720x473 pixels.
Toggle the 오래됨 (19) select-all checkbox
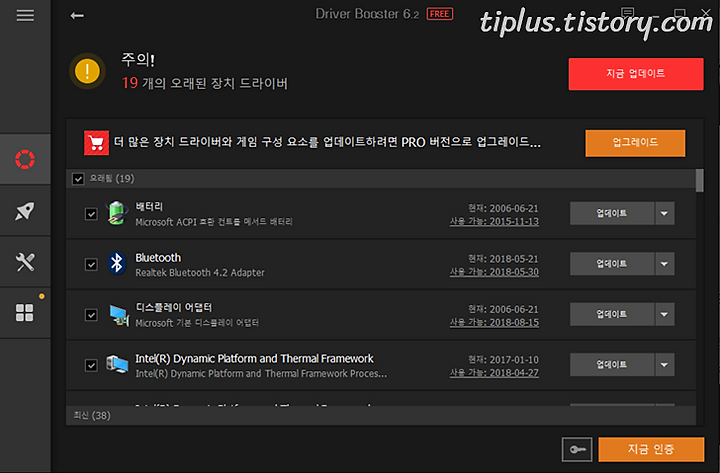[78, 179]
